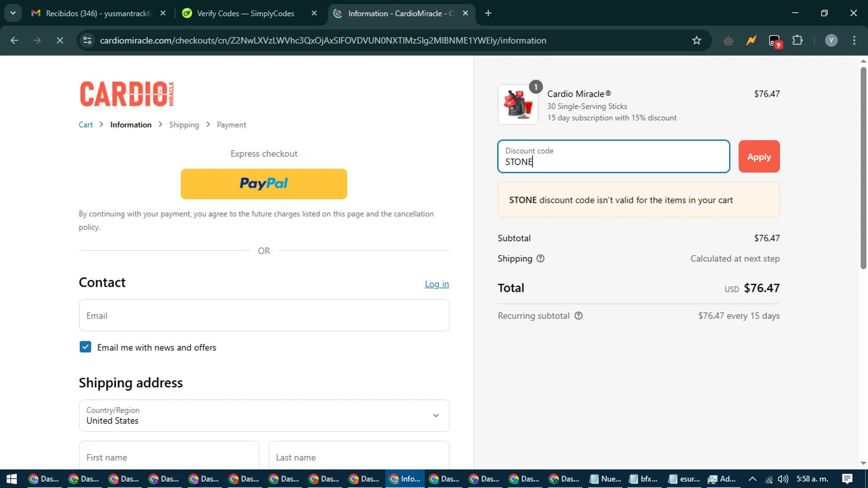Click the address bar URL

tap(323, 41)
